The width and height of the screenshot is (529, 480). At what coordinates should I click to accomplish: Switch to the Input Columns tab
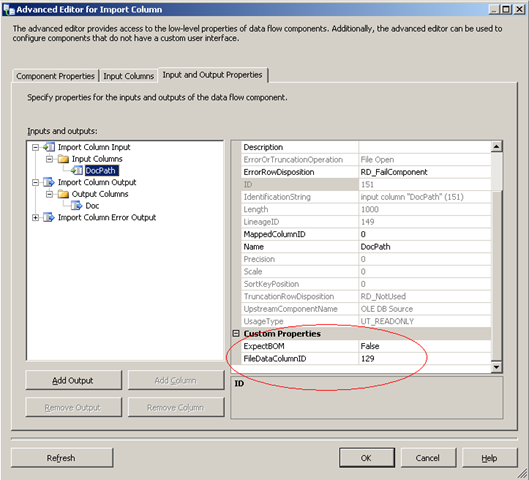point(129,76)
